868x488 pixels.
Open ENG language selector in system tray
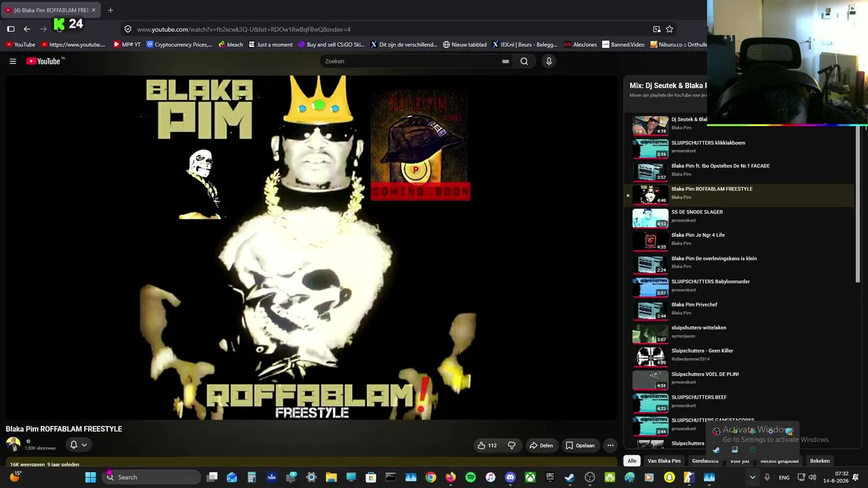point(784,477)
